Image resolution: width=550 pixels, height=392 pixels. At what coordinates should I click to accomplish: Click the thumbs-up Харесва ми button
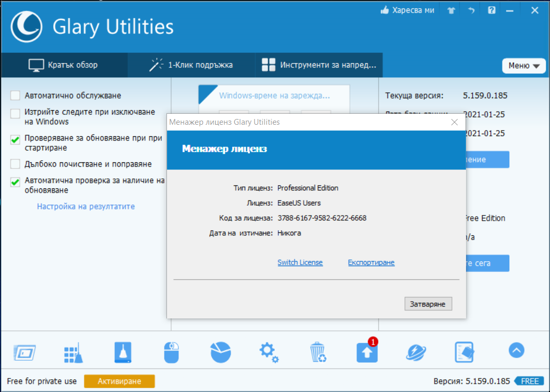pyautogui.click(x=407, y=10)
